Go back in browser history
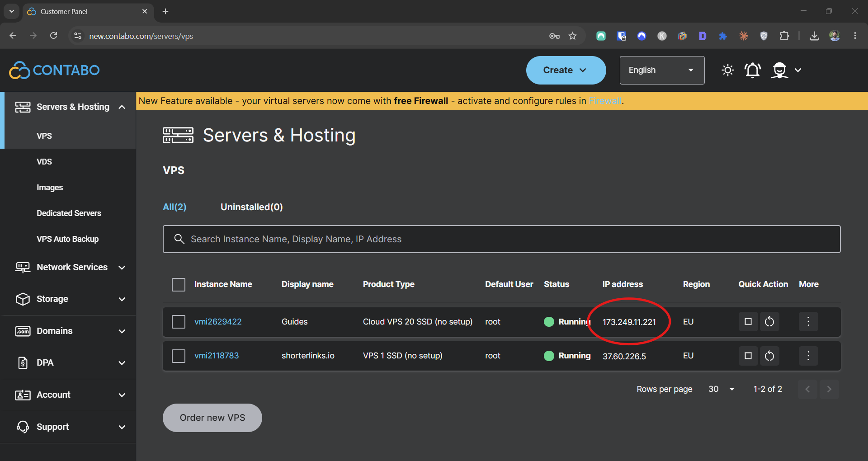This screenshot has height=461, width=868. coord(13,36)
